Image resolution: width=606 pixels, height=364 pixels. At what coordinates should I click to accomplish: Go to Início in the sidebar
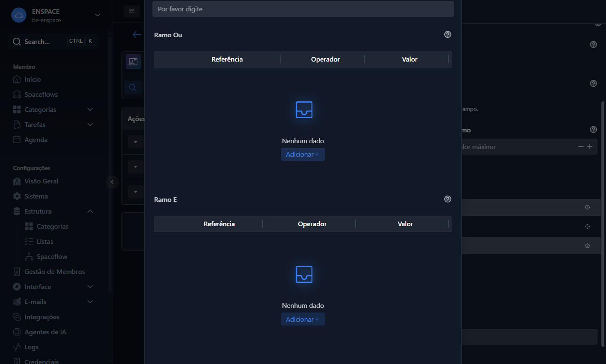32,79
